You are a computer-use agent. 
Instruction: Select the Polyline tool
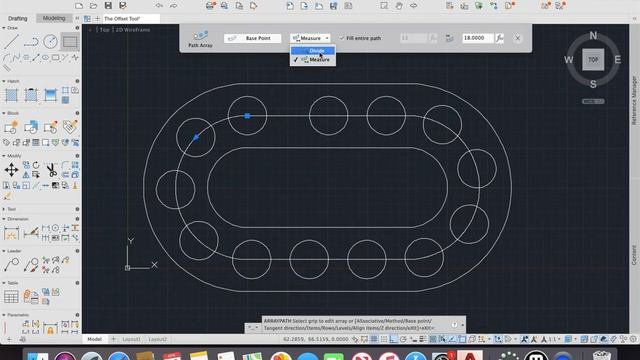pyautogui.click(x=31, y=42)
